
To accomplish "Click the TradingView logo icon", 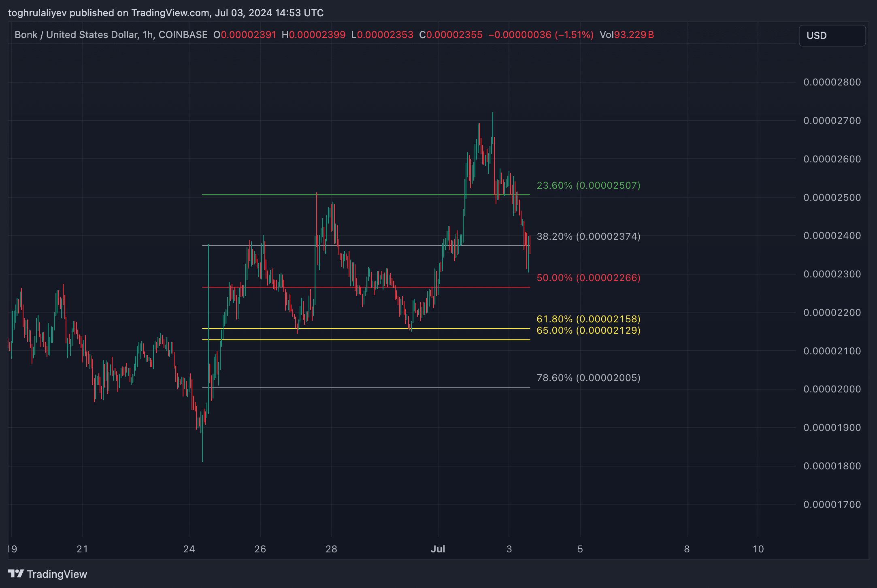I will click(16, 573).
